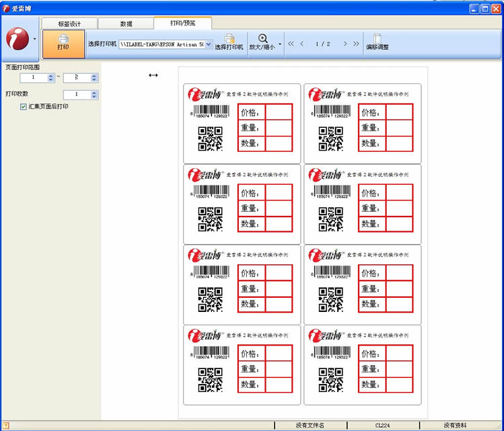504x431 pixels.
Task: Click the start page spinner arrows
Action: [50, 78]
